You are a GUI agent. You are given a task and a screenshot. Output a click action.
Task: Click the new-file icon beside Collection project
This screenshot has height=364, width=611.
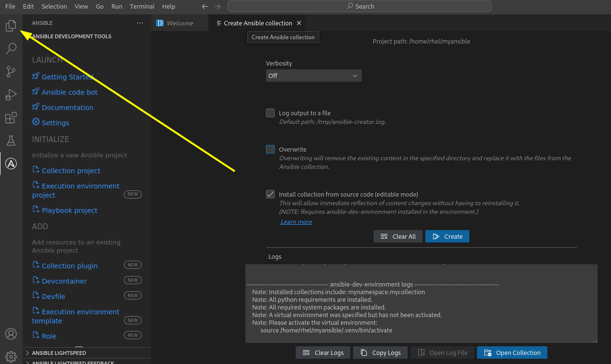[x=36, y=170]
